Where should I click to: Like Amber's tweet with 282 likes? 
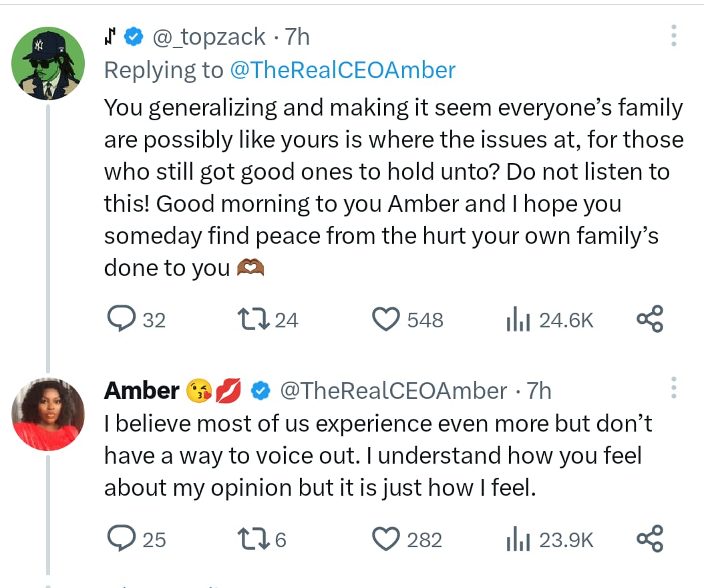pyautogui.click(x=385, y=539)
